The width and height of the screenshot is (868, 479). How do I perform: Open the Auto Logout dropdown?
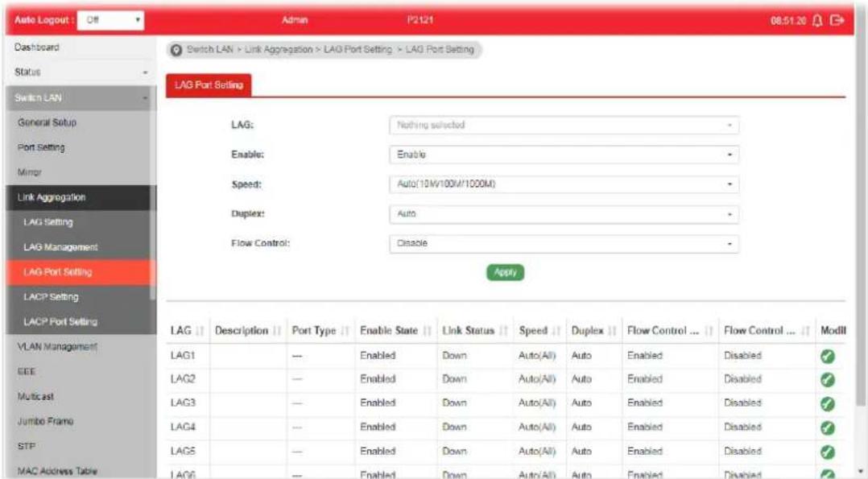click(x=111, y=20)
